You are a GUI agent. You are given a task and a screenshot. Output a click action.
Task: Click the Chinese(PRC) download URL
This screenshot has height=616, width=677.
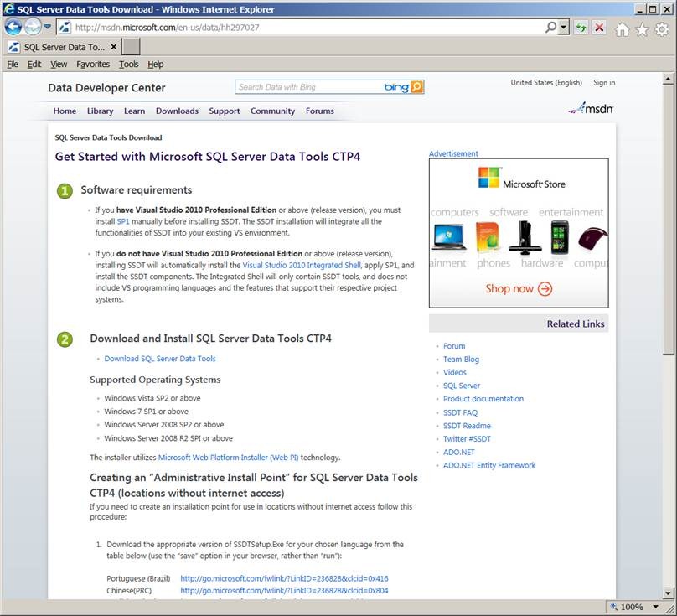point(284,591)
